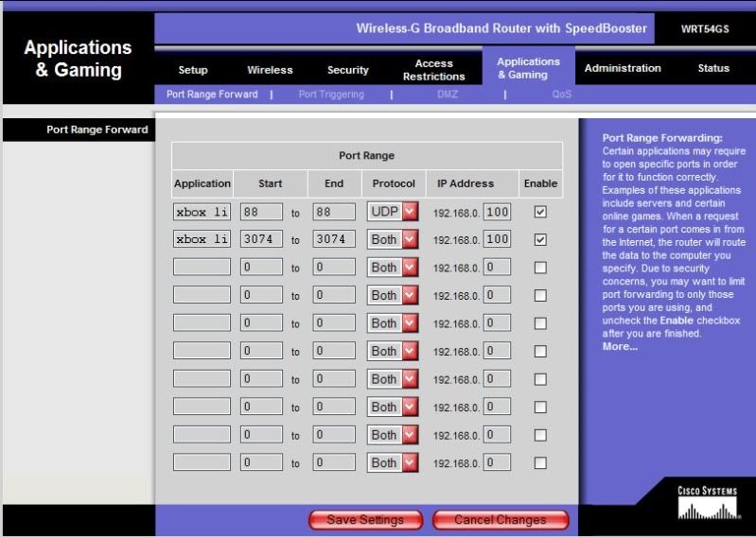Open the UDP protocol dropdown in first row
The image size is (756, 538).
[x=393, y=212]
